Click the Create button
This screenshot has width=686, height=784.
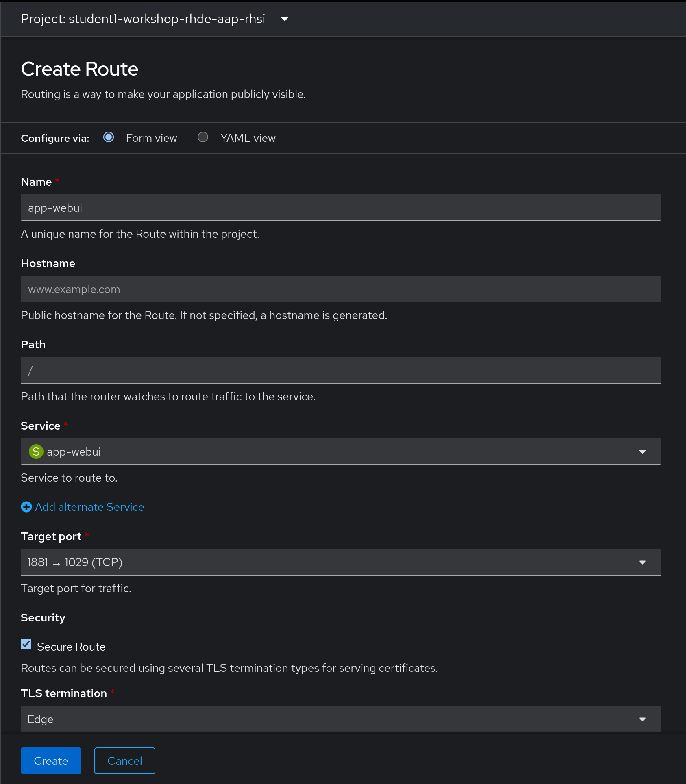tap(51, 761)
